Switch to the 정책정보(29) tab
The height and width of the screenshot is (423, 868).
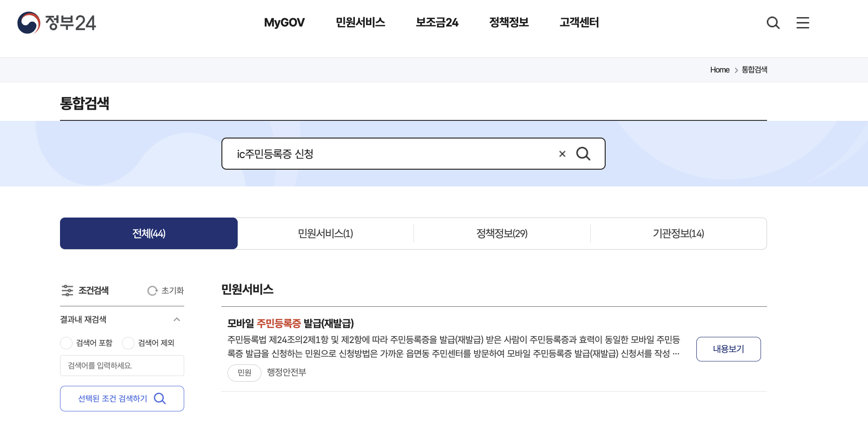click(502, 233)
